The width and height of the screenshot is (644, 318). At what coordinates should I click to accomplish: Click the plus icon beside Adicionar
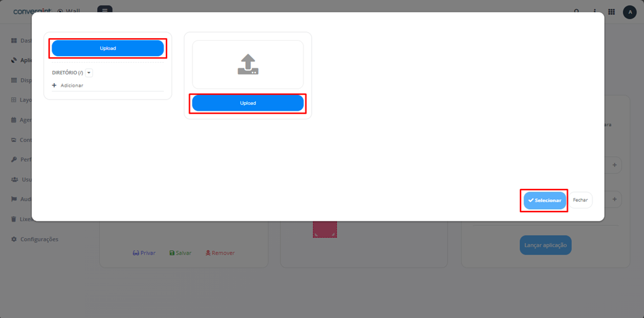tap(54, 85)
